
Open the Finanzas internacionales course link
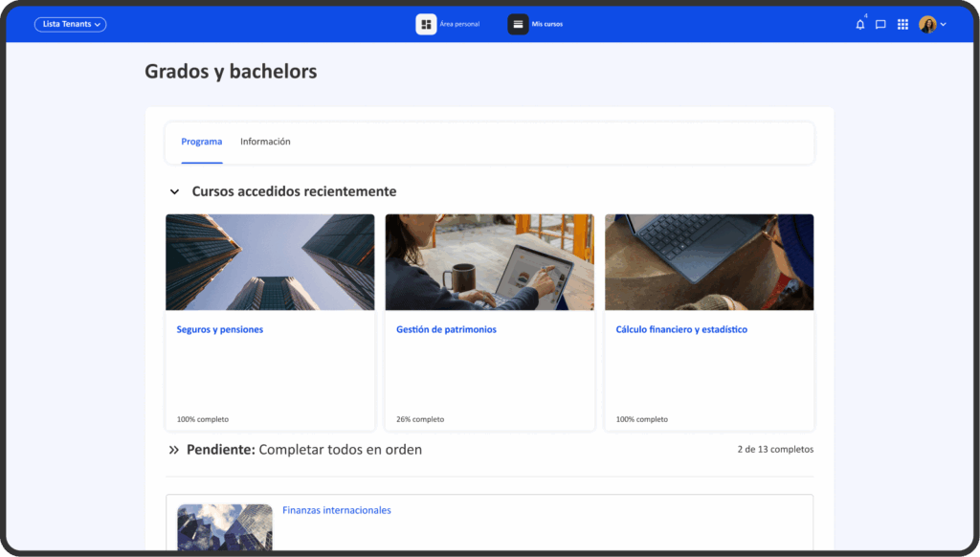click(336, 510)
